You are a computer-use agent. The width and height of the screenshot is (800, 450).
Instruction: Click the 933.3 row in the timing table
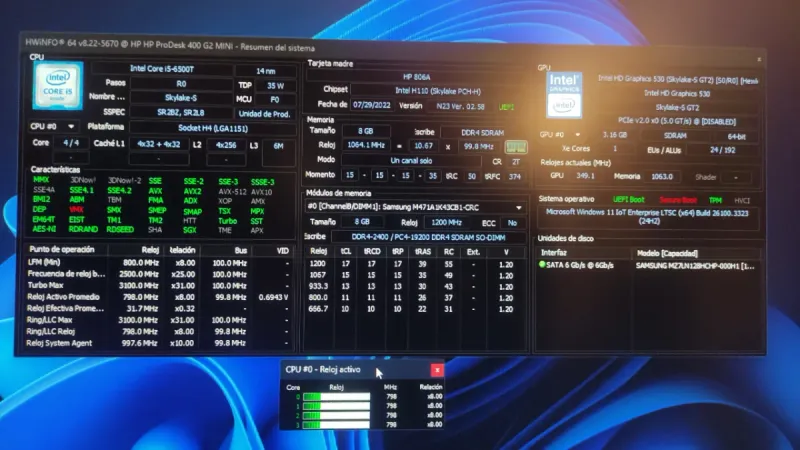(x=415, y=287)
